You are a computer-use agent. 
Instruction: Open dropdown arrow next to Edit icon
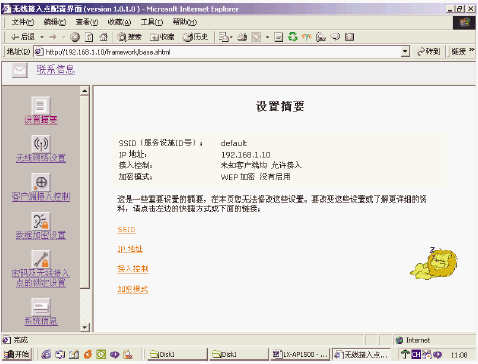pyautogui.click(x=267, y=37)
